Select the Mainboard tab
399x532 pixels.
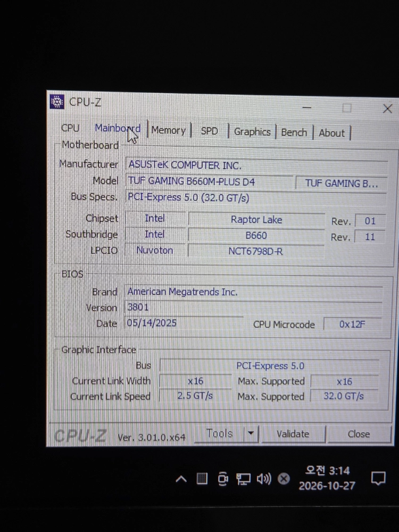(x=118, y=128)
